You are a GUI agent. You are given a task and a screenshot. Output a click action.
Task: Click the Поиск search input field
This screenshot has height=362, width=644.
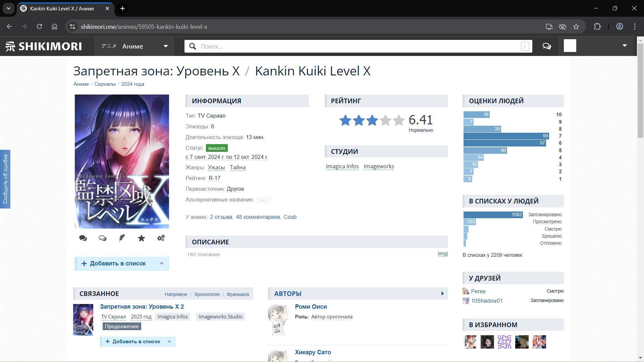[x=359, y=46]
